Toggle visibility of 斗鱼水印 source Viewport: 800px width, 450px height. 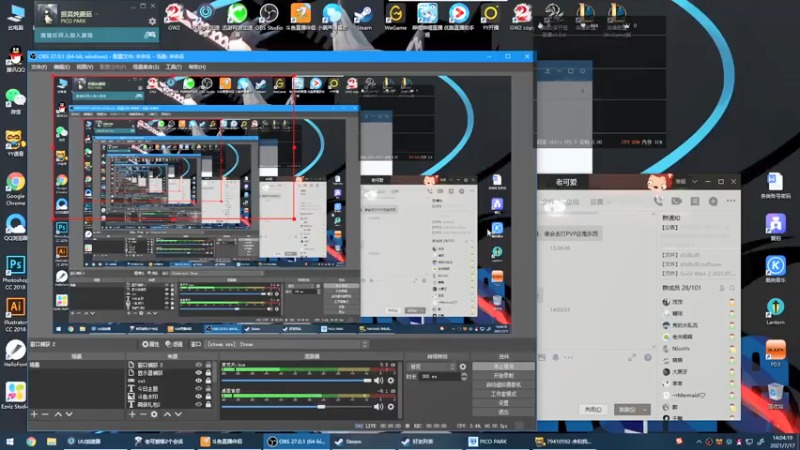tap(198, 396)
